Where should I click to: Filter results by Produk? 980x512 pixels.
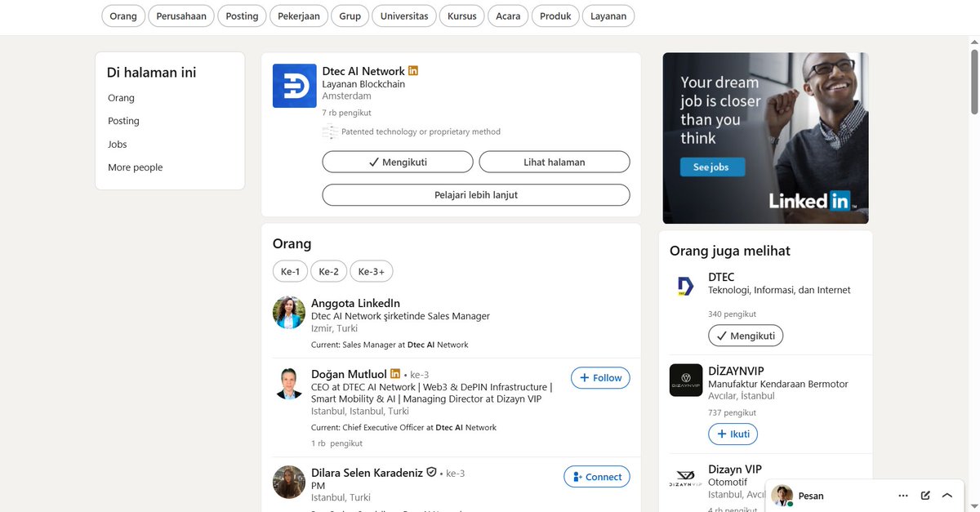click(x=555, y=16)
